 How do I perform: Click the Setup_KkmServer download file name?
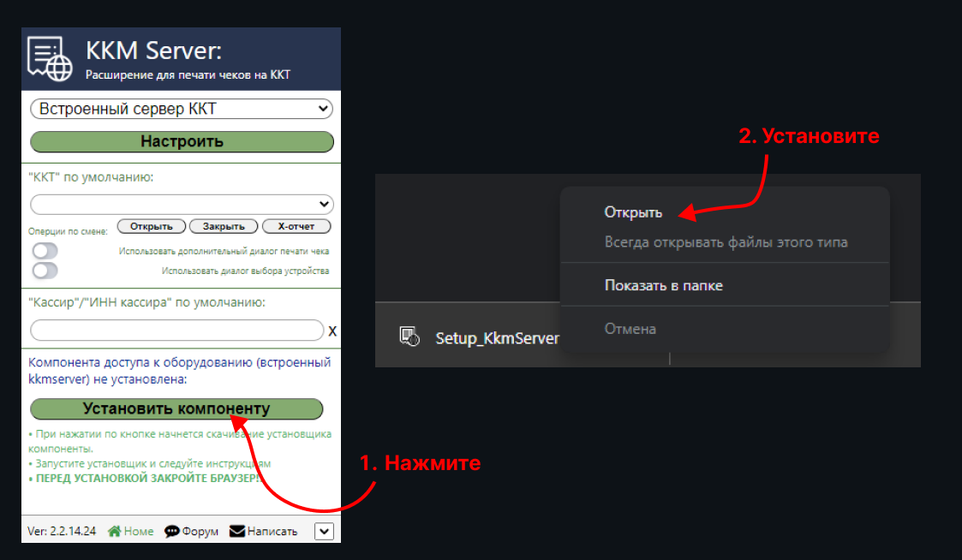(497, 338)
